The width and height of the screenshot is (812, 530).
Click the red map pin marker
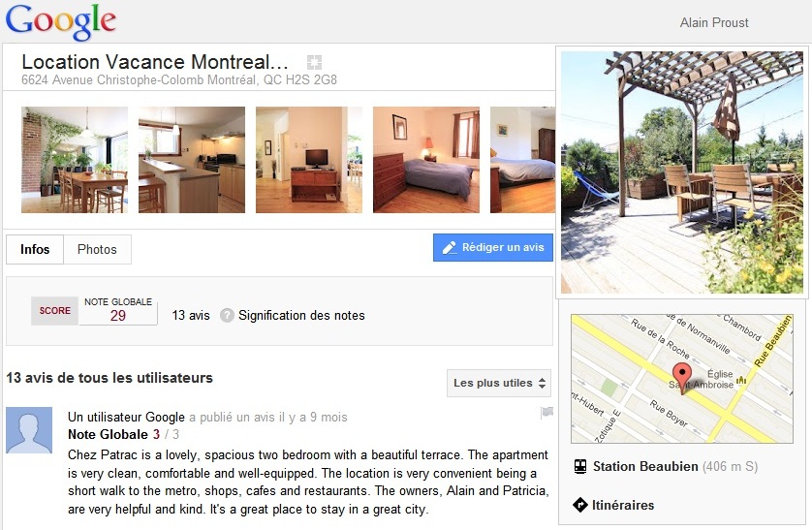[x=682, y=377]
